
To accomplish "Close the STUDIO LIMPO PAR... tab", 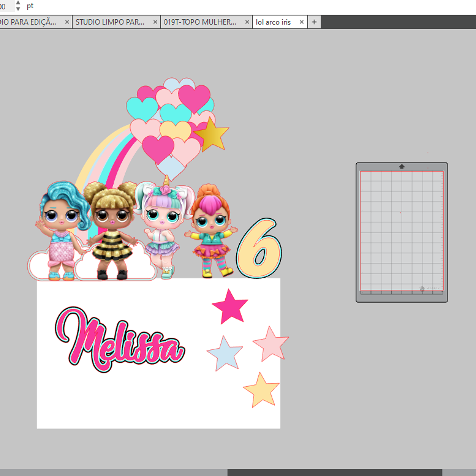I will [155, 22].
